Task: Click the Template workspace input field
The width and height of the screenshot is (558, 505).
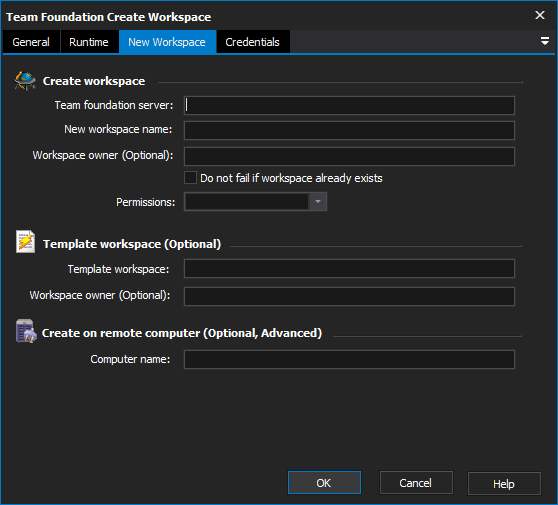Action: [349, 268]
